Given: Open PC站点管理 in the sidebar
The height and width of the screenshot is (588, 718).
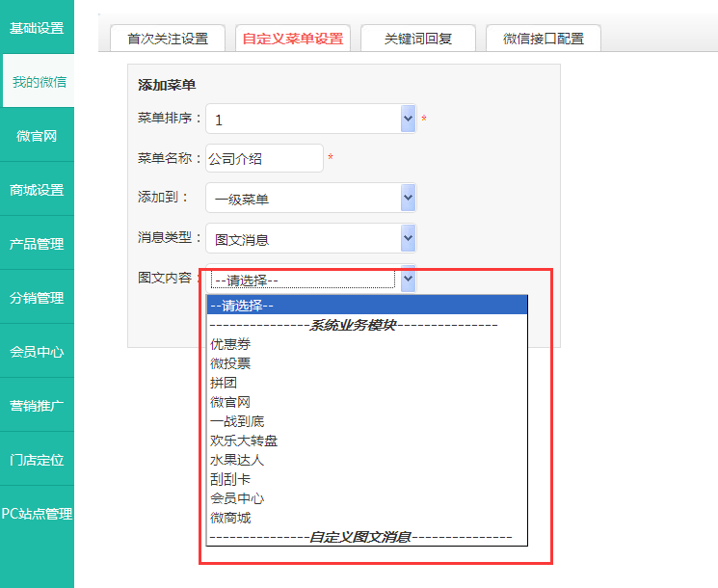Looking at the screenshot, I should [37, 514].
